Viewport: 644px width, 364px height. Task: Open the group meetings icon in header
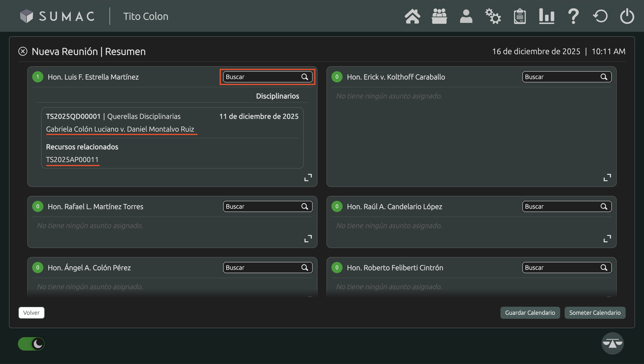coord(439,16)
